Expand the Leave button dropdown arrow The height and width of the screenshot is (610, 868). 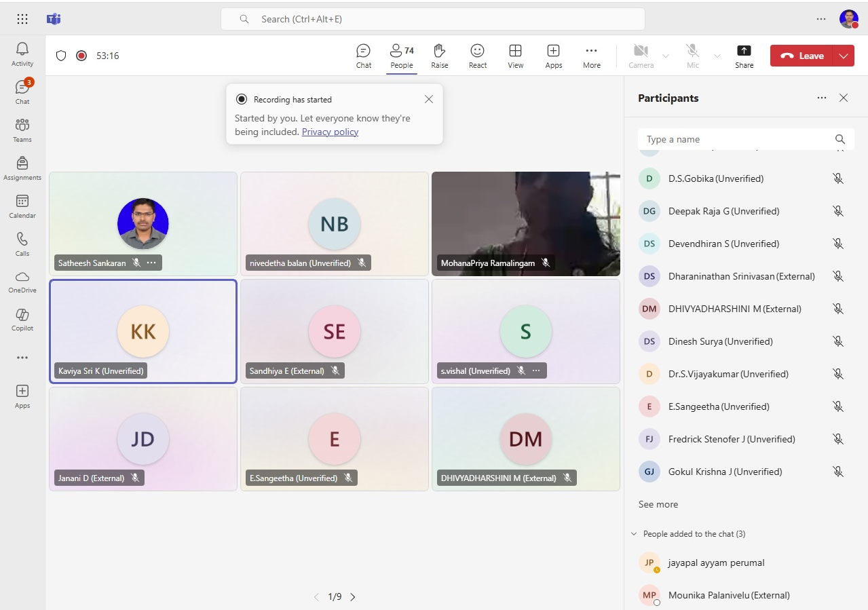point(844,56)
